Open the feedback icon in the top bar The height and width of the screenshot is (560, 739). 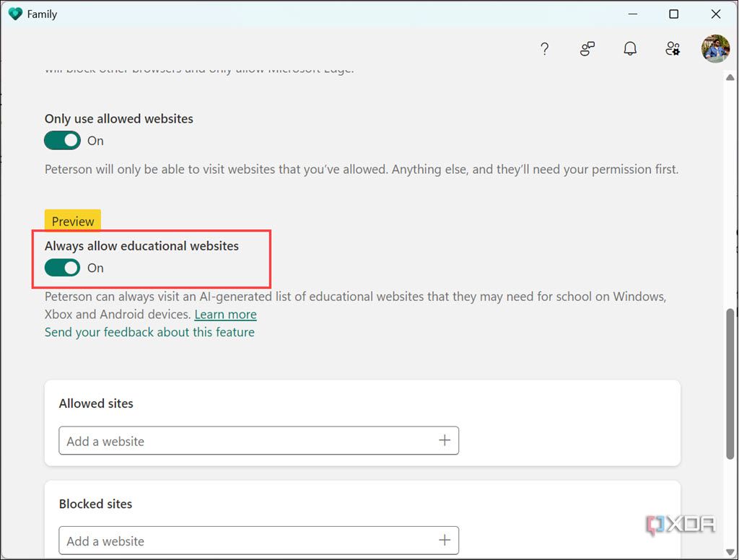tap(587, 48)
